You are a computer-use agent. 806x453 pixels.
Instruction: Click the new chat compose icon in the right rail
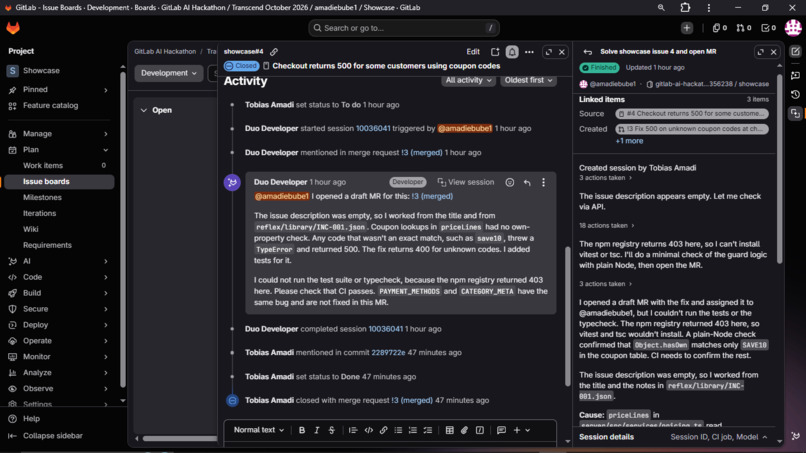[795, 51]
